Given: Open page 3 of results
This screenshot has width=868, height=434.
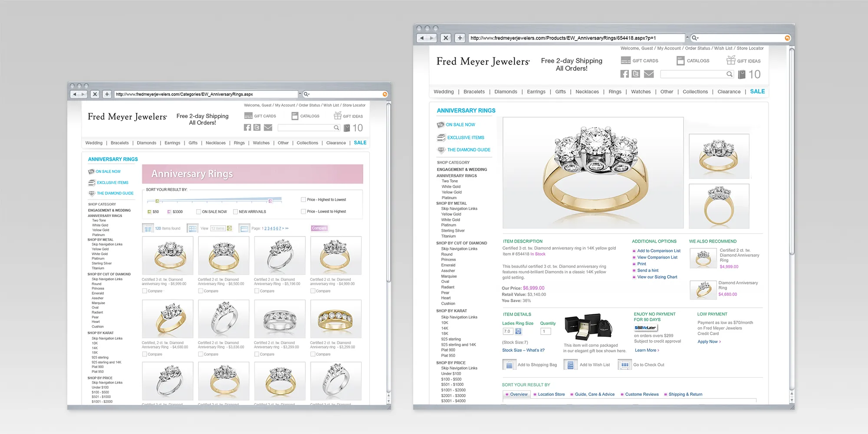Looking at the screenshot, I should pos(268,228).
